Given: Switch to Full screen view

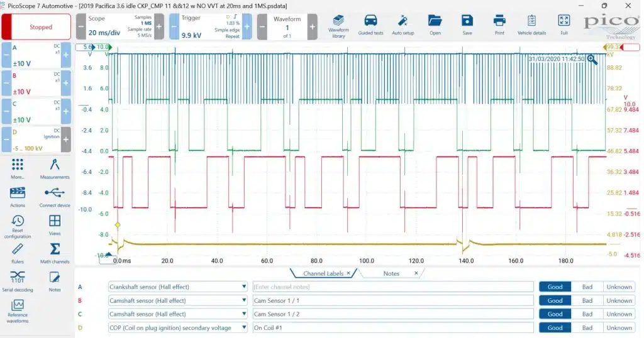Looking at the screenshot, I should pos(564,25).
